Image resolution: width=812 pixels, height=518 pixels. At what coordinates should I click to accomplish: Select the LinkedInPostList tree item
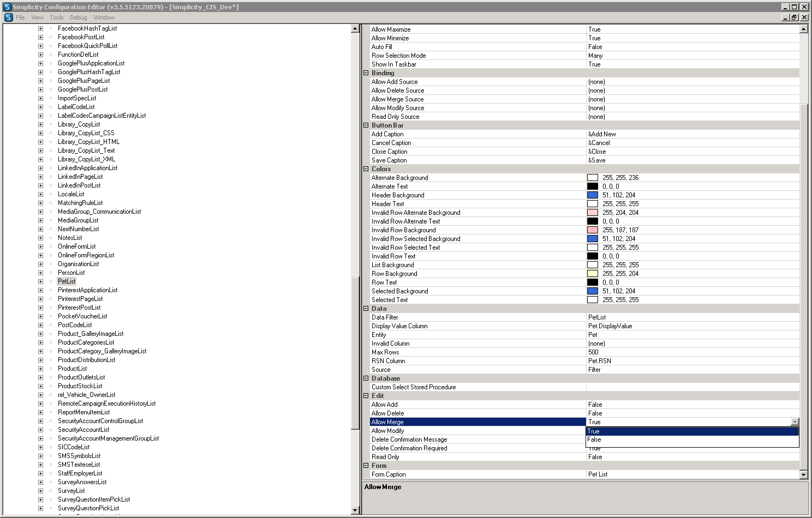pos(79,185)
